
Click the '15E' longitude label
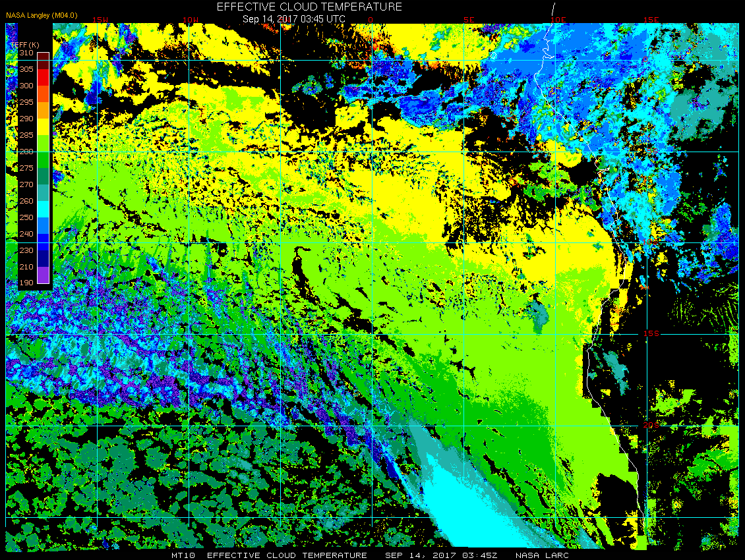651,20
